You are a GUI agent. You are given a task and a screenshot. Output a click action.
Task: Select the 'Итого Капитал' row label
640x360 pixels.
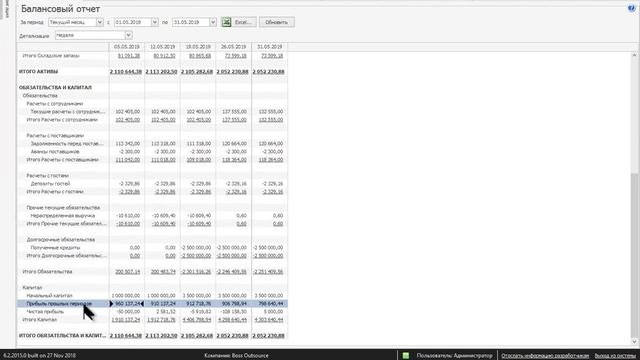(x=40, y=320)
